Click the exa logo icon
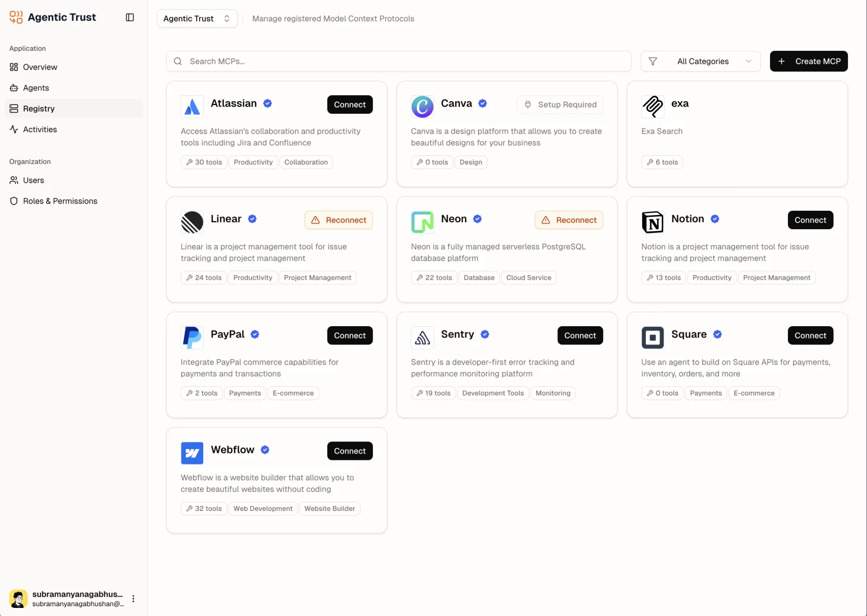 tap(652, 107)
